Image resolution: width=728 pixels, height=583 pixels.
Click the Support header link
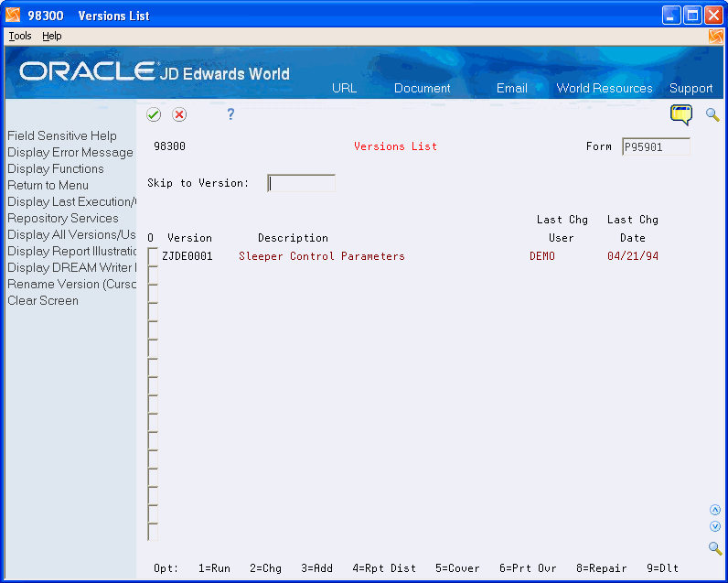(691, 88)
